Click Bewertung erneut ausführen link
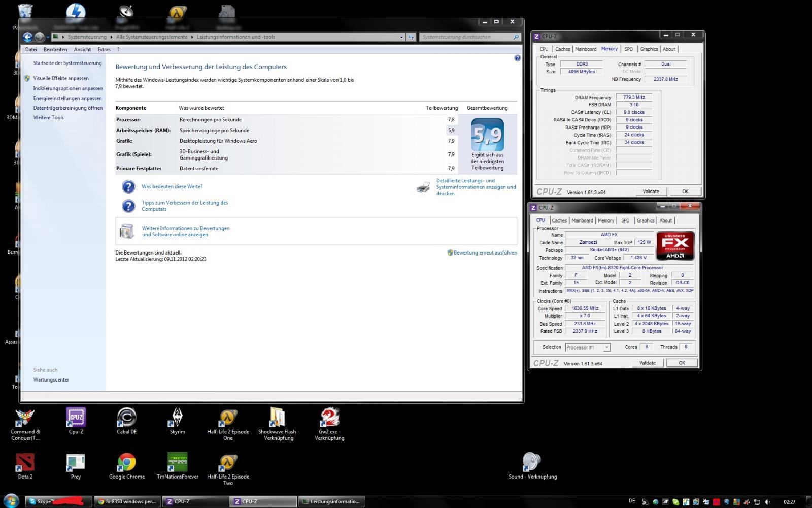This screenshot has height=508, width=812. tap(485, 252)
